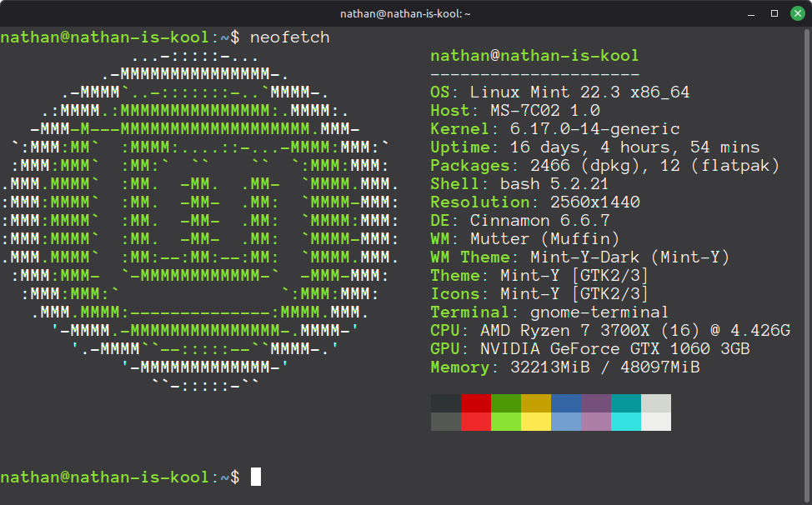Click the 'GPU: NVIDIA GeForce GTX 1060 3GB' line
Image resolution: width=812 pixels, height=505 pixels.
click(590, 349)
